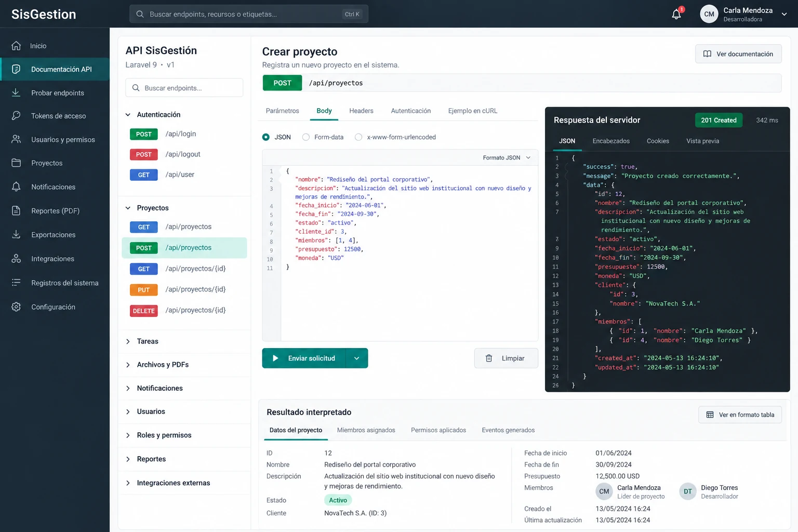Open the Carla Mendoza user menu chevron

[784, 15]
